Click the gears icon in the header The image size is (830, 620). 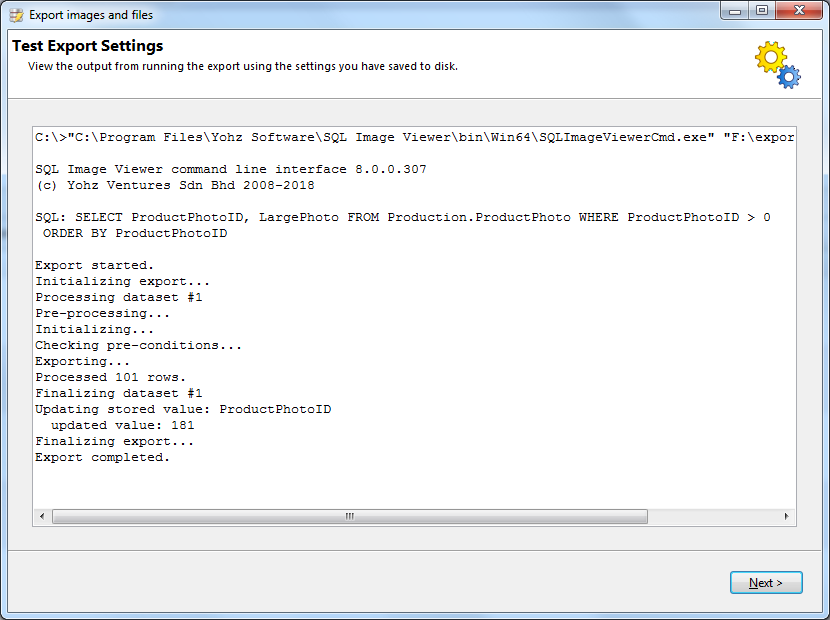(x=777, y=65)
